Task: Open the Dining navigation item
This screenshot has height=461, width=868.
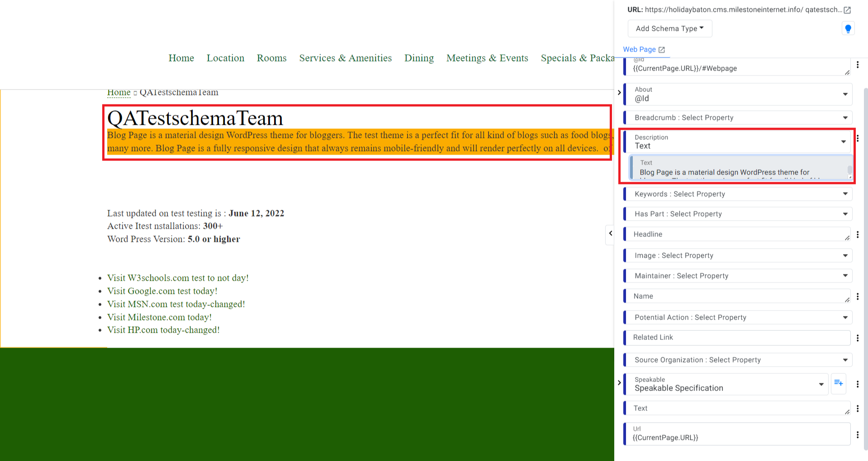Action: tap(419, 58)
